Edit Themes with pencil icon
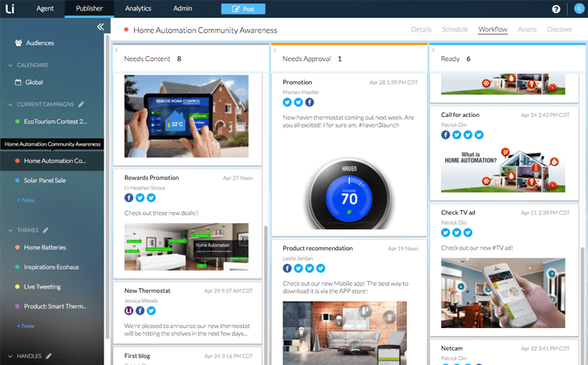Viewport: 588px width, 365px height. [x=46, y=230]
